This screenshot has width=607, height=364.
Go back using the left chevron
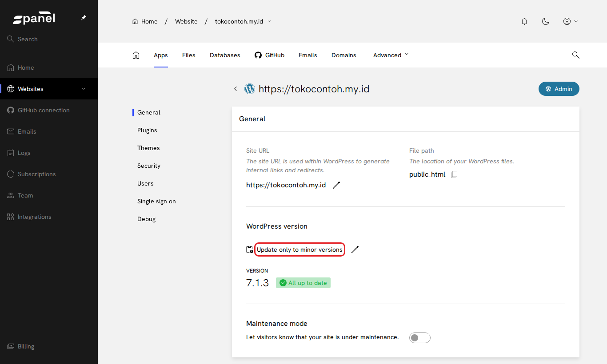pyautogui.click(x=236, y=89)
